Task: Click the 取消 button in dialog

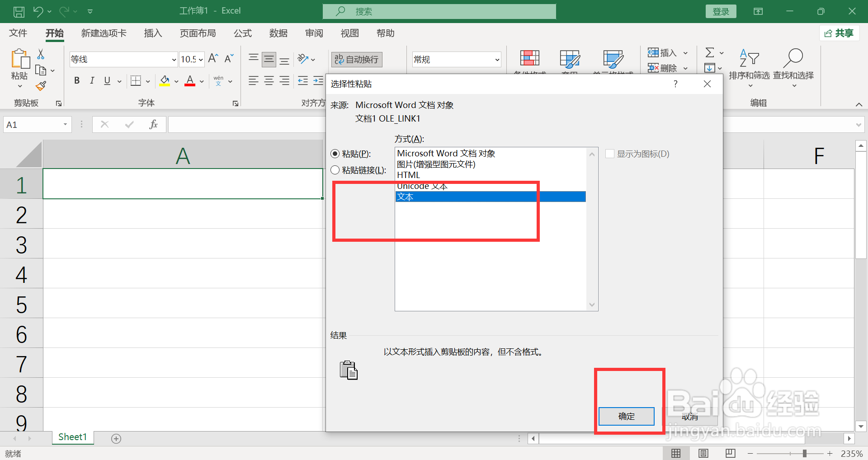Action: pyautogui.click(x=690, y=416)
